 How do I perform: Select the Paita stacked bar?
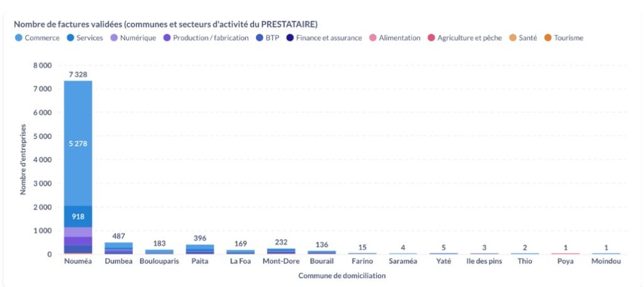pyautogui.click(x=200, y=249)
